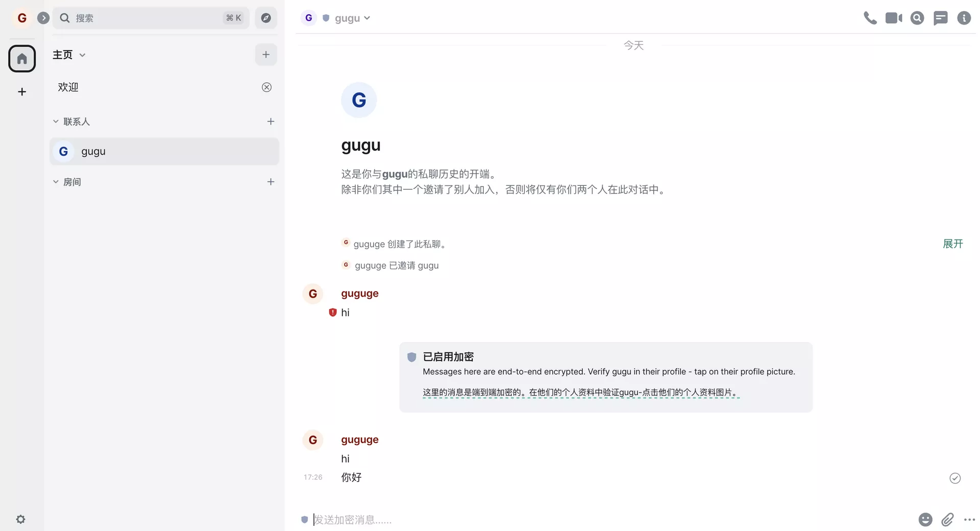Open quick settings gear
The height and width of the screenshot is (531, 980).
click(x=20, y=519)
